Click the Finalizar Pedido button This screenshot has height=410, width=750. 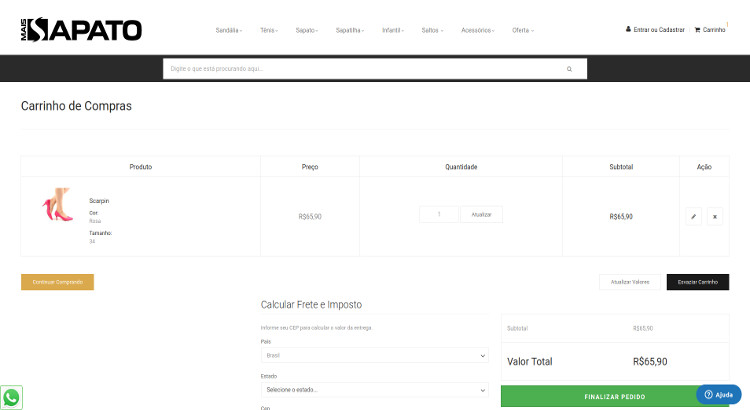click(x=615, y=396)
